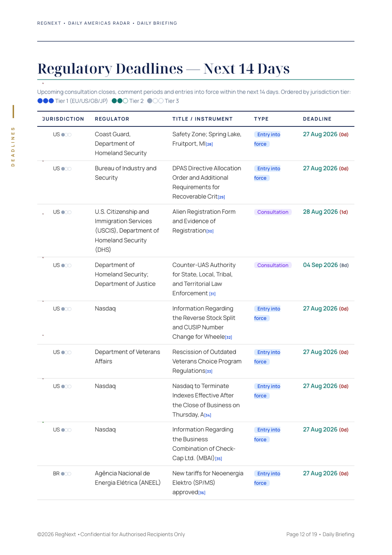
Task: Click 'Coast Guard, Department of Homeland Security' regulator
Action: coord(121,144)
